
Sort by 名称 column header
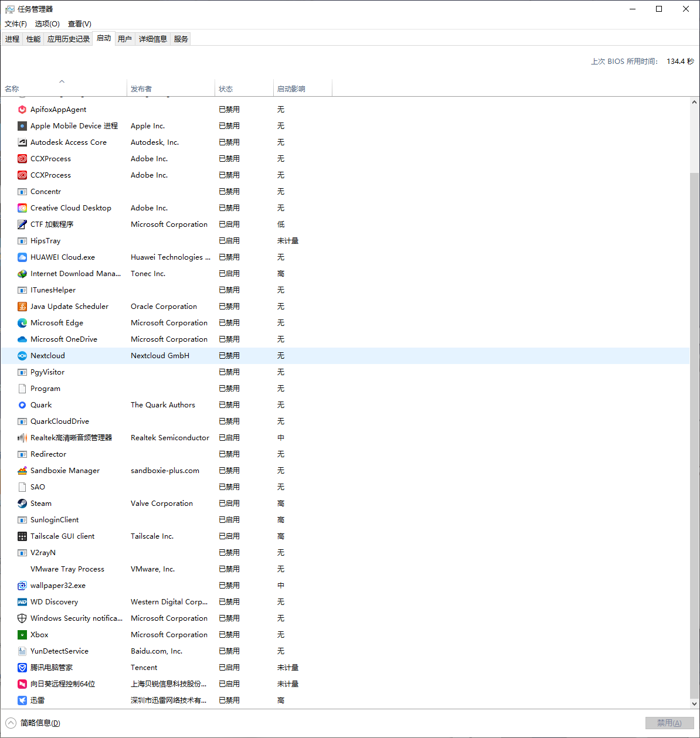pyautogui.click(x=12, y=89)
